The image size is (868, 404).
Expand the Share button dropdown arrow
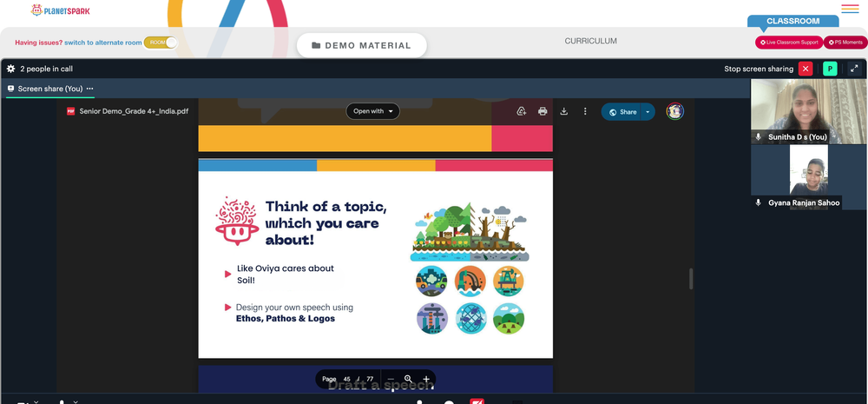point(648,112)
